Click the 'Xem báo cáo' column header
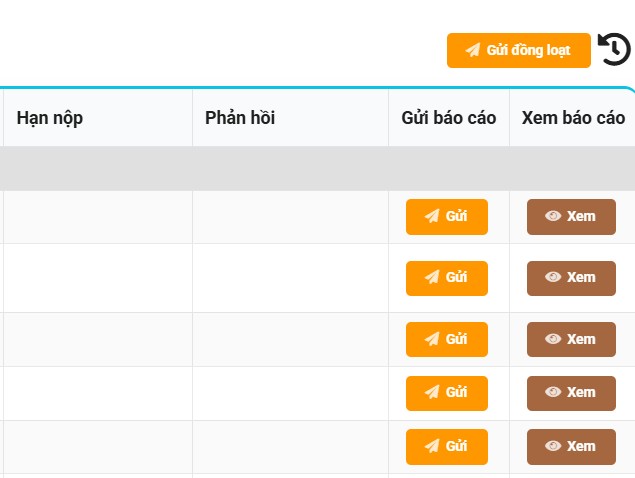Image resolution: width=635 pixels, height=478 pixels. click(x=573, y=118)
